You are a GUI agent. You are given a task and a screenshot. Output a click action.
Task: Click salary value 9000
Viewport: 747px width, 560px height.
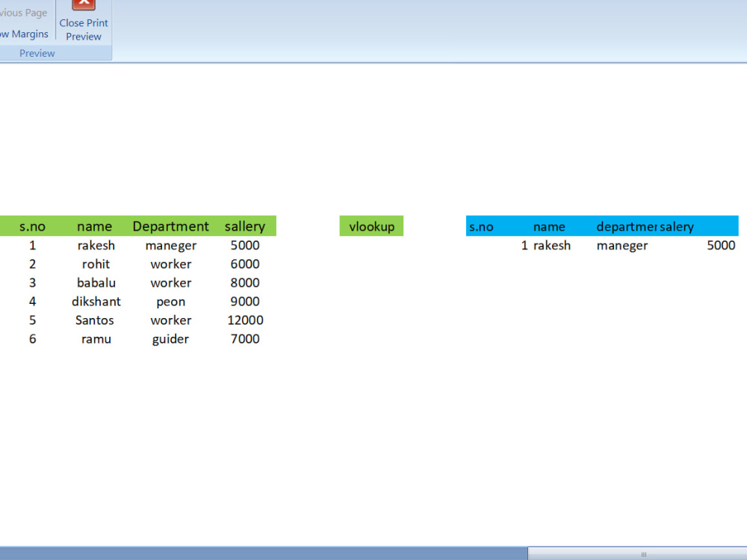tap(245, 302)
